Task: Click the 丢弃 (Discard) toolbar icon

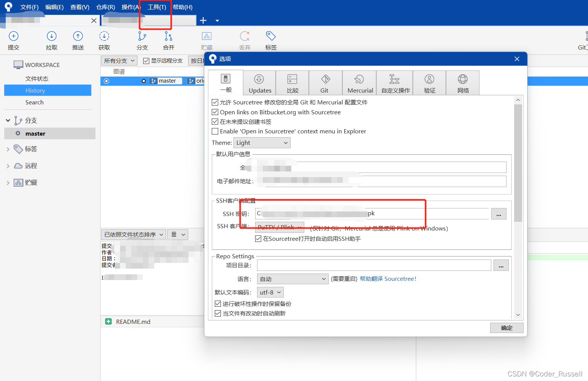Action: click(244, 36)
